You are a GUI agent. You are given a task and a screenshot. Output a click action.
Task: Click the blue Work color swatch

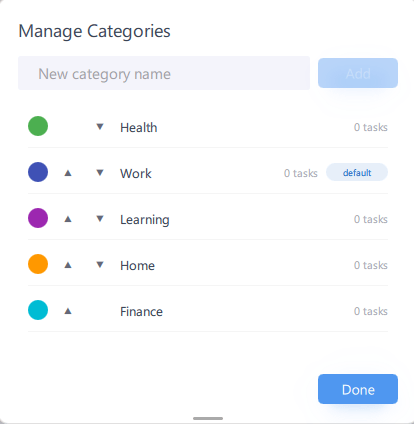tap(38, 172)
